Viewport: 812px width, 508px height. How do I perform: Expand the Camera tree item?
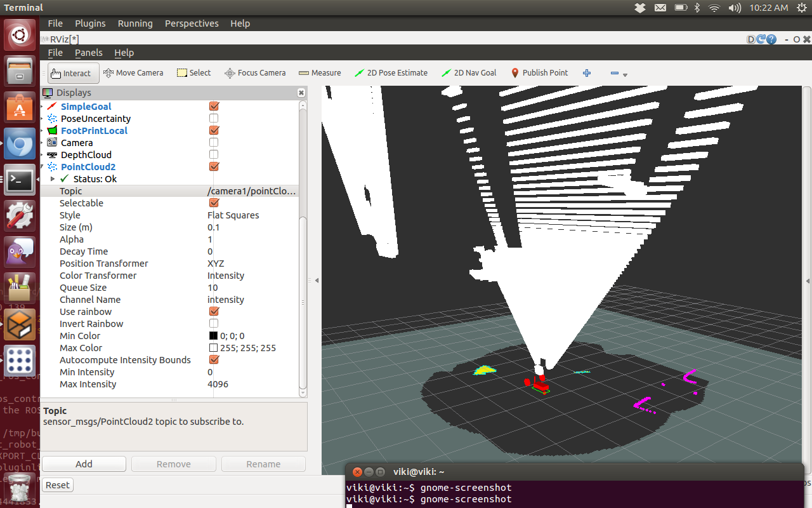pyautogui.click(x=43, y=143)
